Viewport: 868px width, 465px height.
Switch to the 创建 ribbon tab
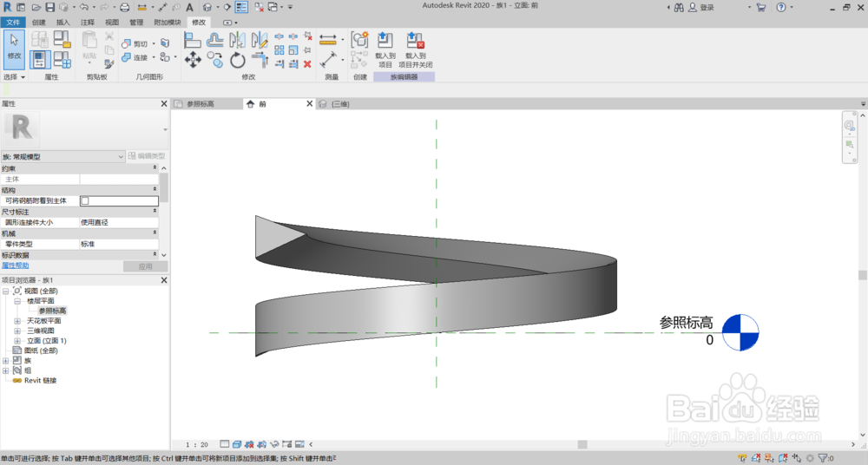(x=39, y=23)
